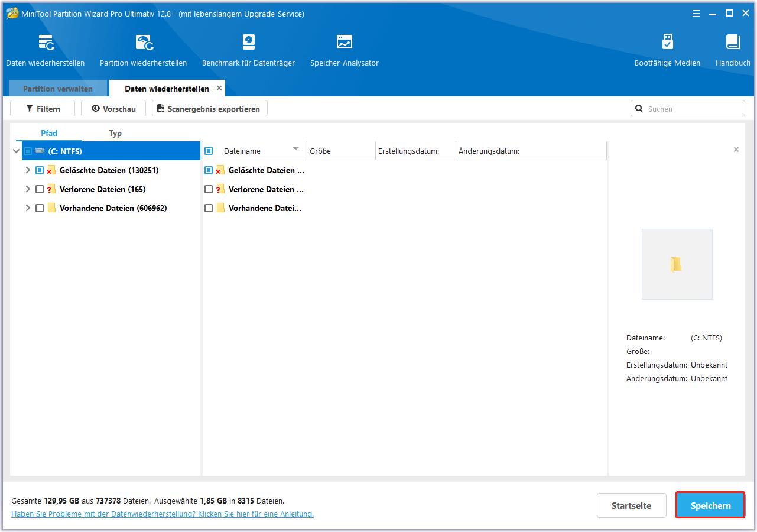
Task: Close the Daten wiederherstellen tab
Action: pyautogui.click(x=219, y=88)
